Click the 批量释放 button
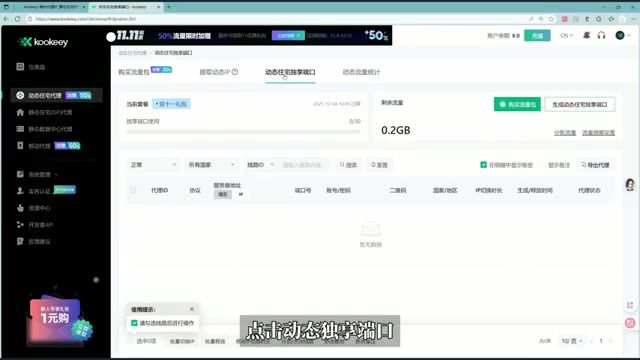Image resolution: width=640 pixels, height=360 pixels. click(x=215, y=341)
